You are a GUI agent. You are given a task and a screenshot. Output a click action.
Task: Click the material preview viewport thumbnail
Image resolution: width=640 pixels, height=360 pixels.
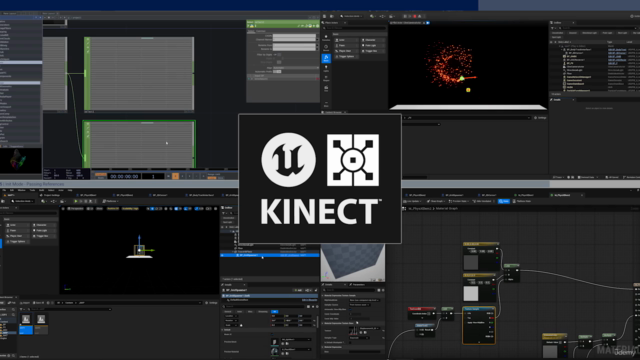[x=353, y=262]
